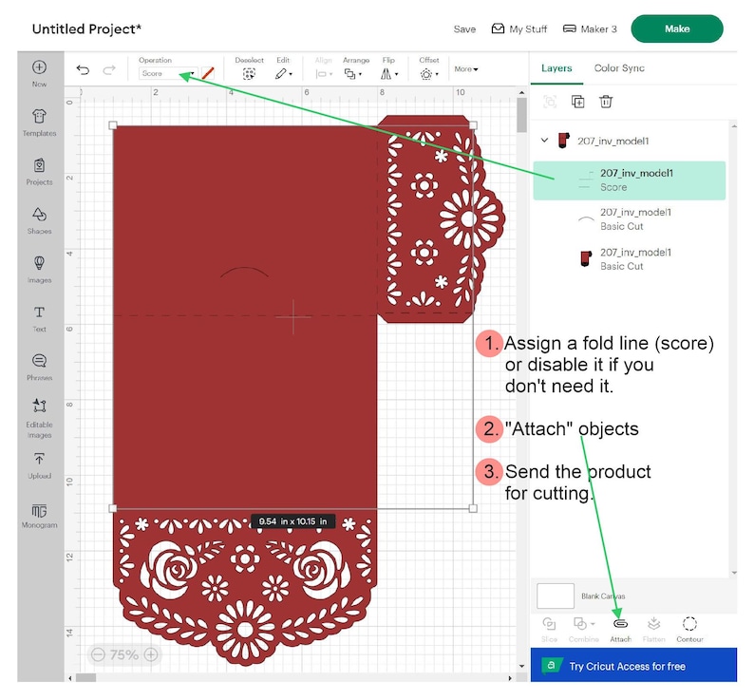Viewport: 754px width, 700px height.
Task: Open the Align dropdown
Action: [324, 73]
